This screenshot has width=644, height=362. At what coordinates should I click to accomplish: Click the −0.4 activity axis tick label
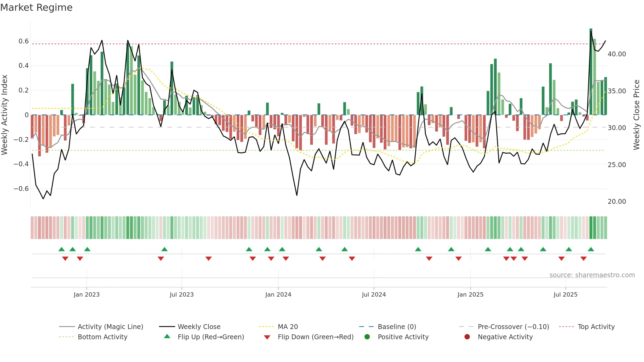21,164
